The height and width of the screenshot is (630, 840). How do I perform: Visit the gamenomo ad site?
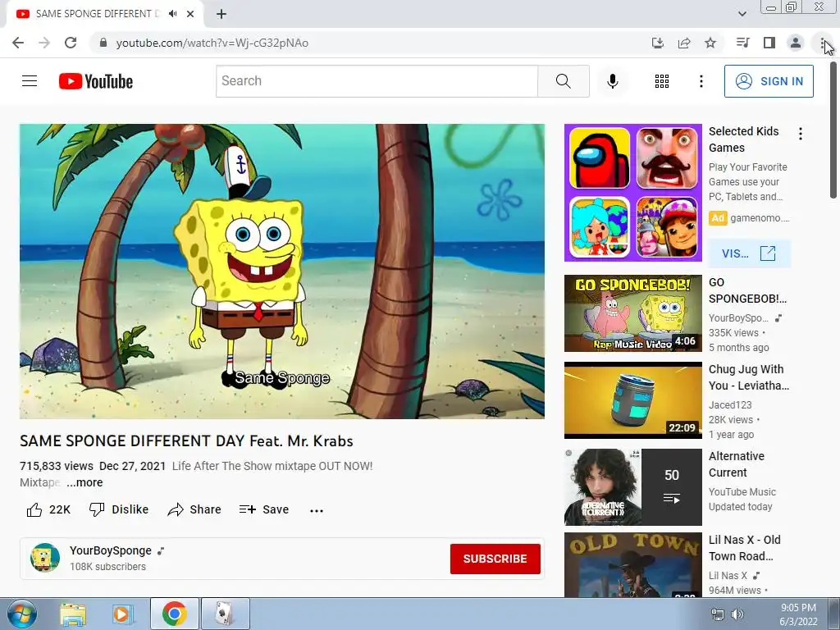749,253
